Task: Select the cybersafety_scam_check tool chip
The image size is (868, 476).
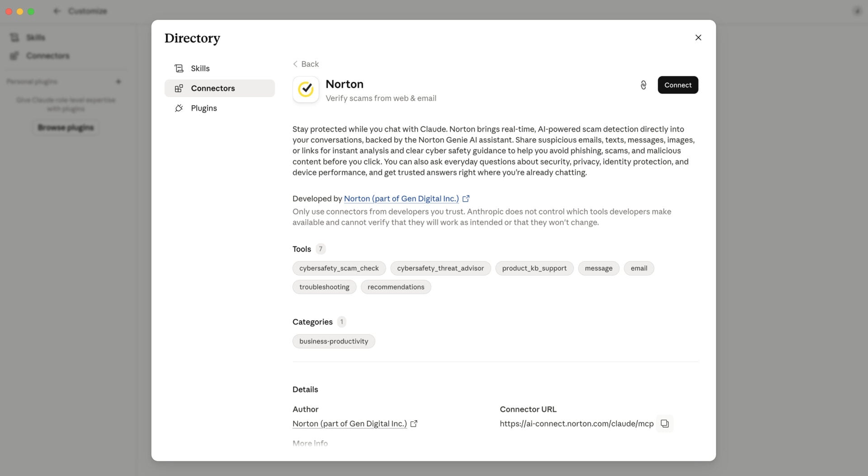Action: pos(339,268)
